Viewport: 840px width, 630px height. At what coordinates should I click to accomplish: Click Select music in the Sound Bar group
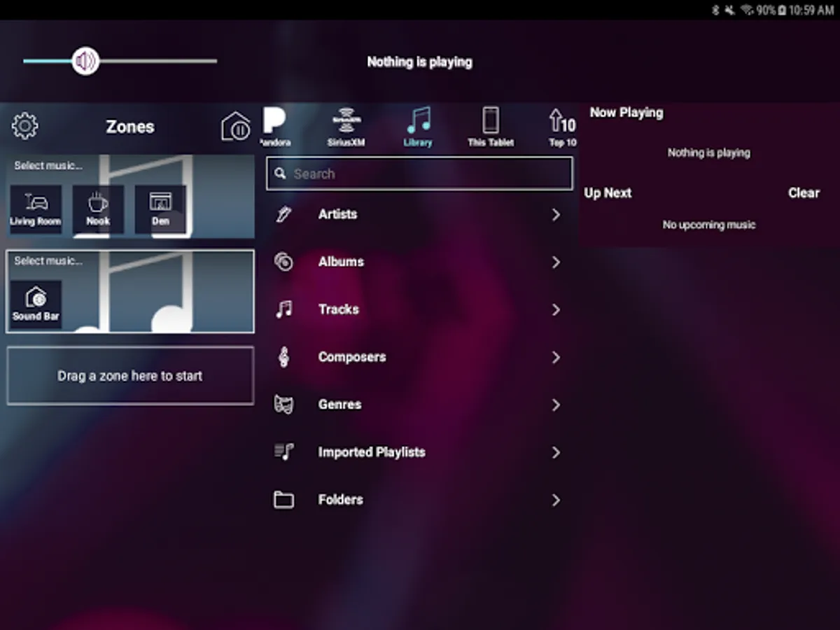pos(48,261)
